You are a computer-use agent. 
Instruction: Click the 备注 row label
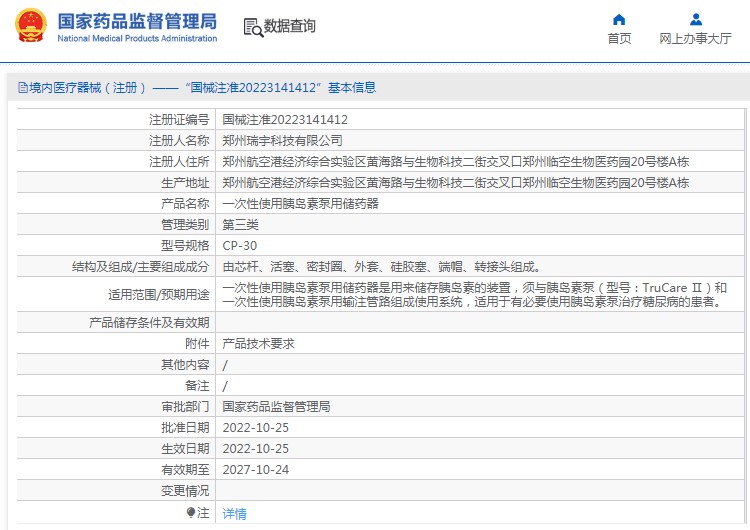[197, 386]
